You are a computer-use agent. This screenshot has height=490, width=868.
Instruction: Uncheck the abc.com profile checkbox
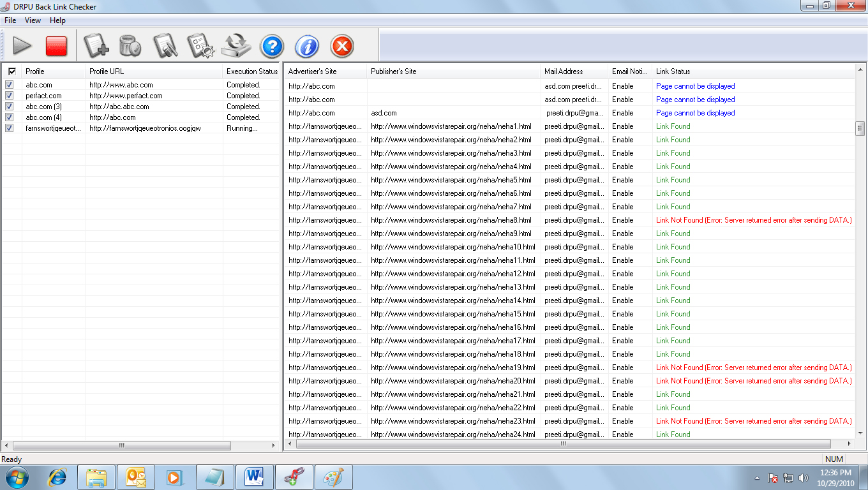tap(10, 85)
